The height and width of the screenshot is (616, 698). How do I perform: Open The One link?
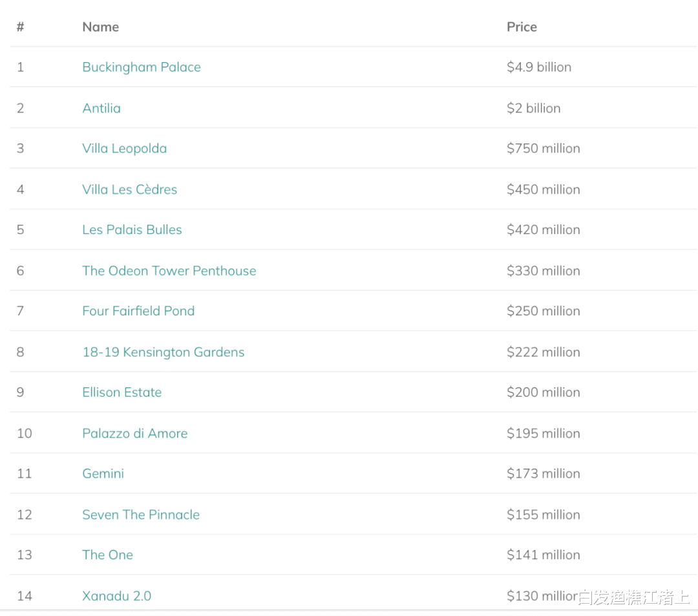click(108, 555)
